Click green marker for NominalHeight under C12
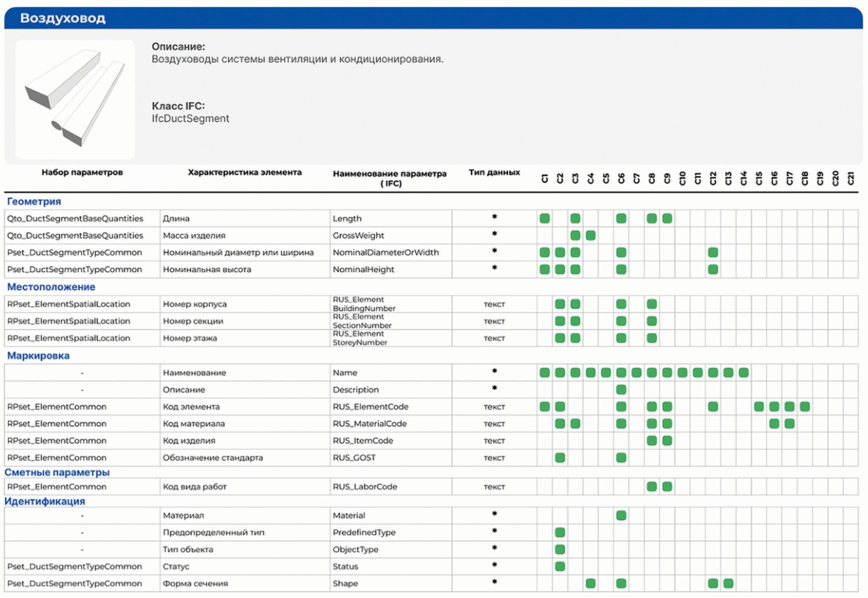This screenshot has height=598, width=868. pyautogui.click(x=713, y=269)
